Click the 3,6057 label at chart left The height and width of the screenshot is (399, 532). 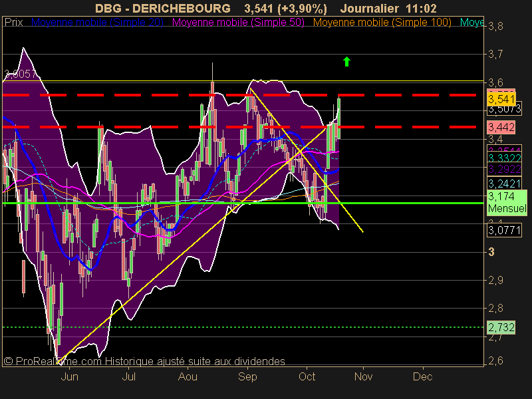[x=20, y=74]
